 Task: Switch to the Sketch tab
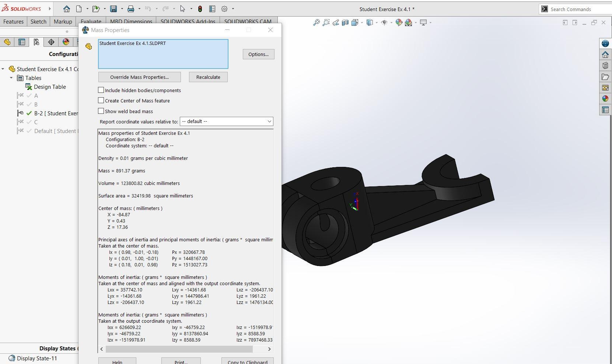pyautogui.click(x=38, y=22)
